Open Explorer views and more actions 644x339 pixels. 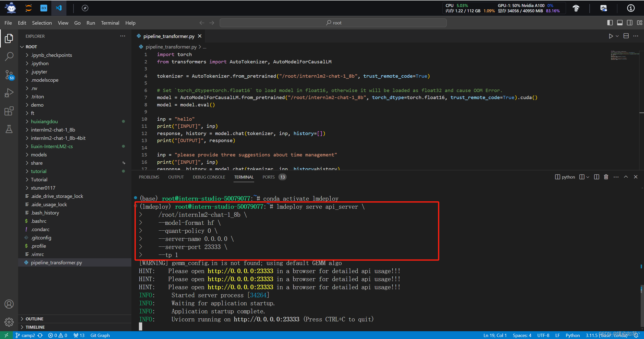point(123,36)
